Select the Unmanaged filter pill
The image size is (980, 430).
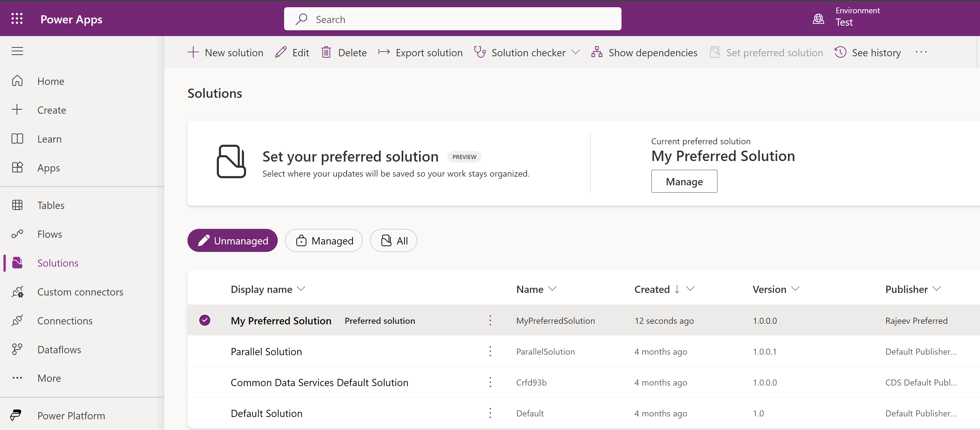click(x=232, y=240)
